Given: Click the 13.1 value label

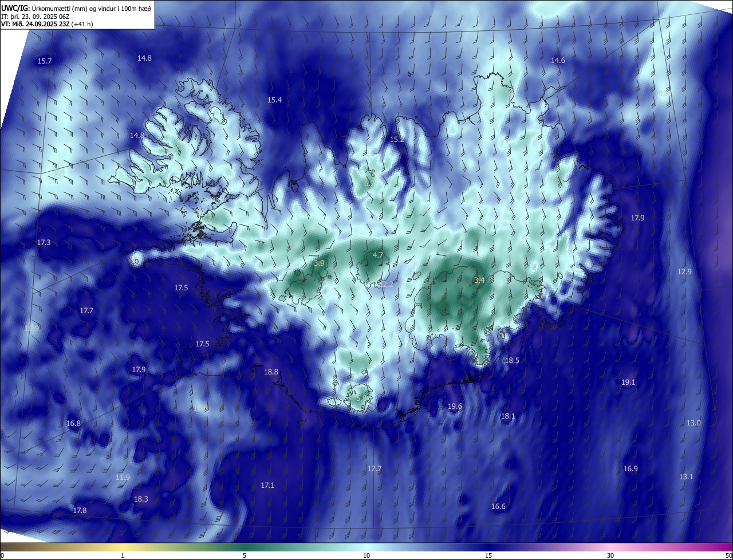Looking at the screenshot, I should coord(686,476).
